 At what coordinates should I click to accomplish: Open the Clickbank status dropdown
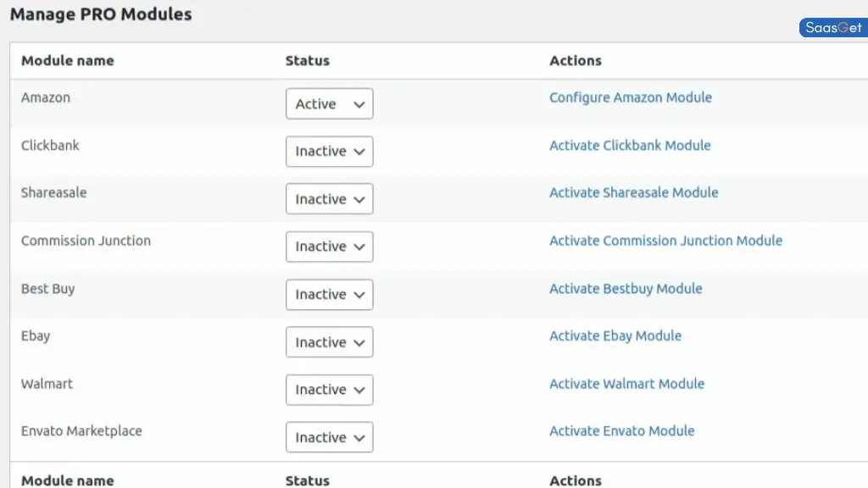pyautogui.click(x=330, y=151)
